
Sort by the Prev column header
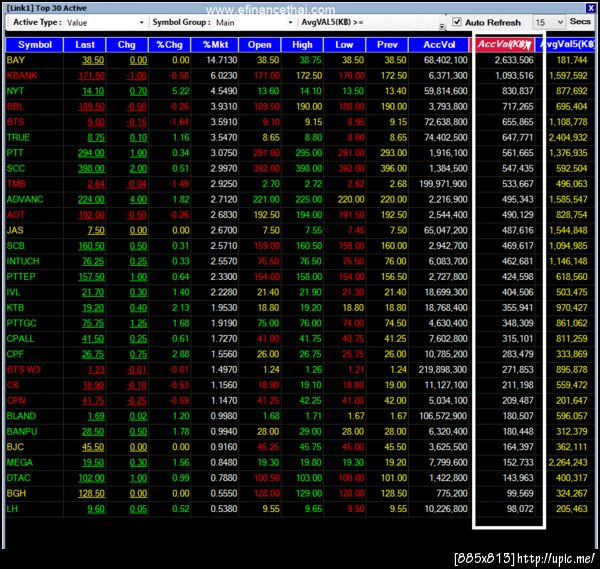click(x=387, y=45)
